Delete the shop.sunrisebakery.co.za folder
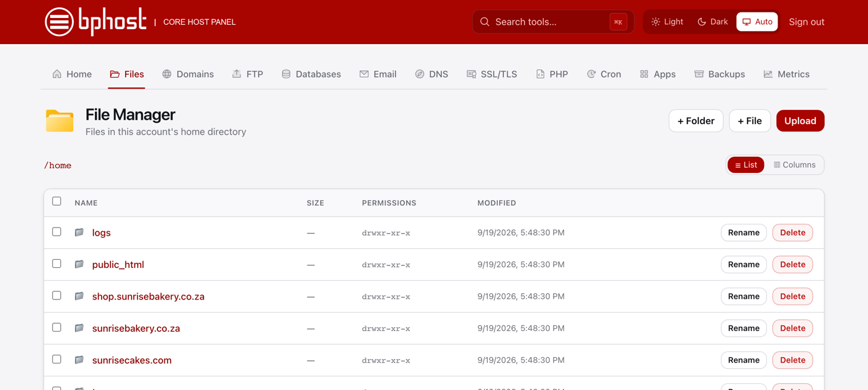Viewport: 868px width, 390px height. (792, 296)
